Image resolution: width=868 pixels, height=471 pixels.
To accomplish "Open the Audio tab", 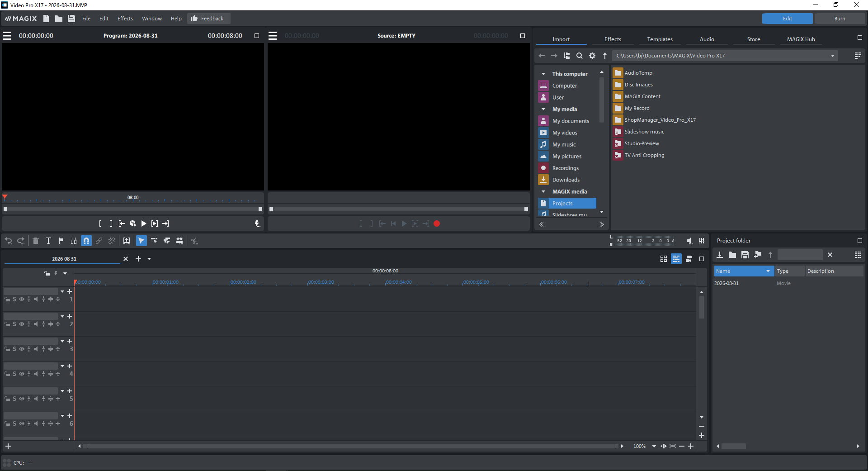I will click(x=707, y=39).
